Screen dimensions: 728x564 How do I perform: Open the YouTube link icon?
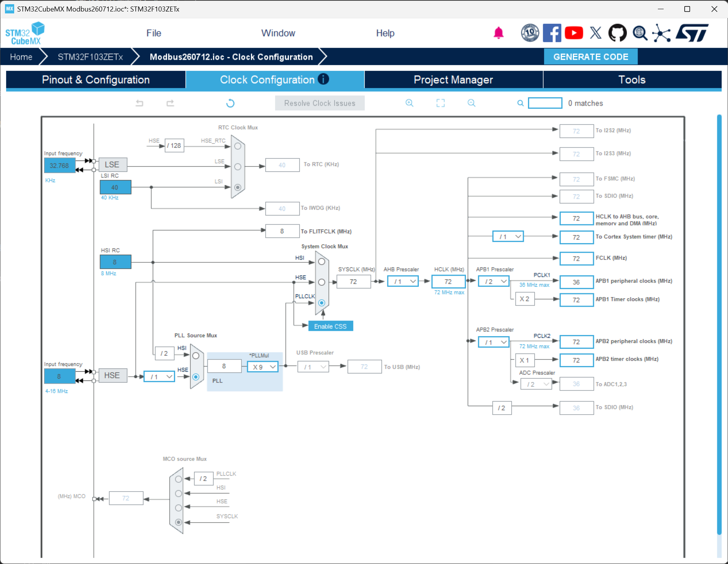tap(574, 33)
